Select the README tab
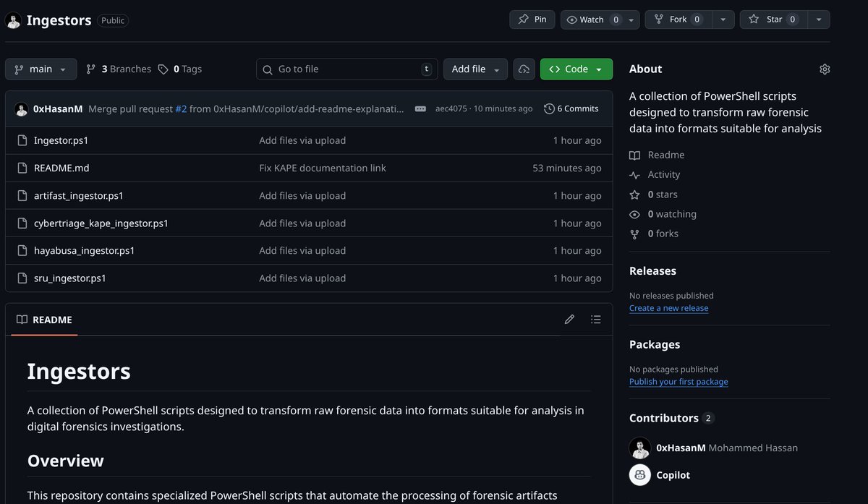The image size is (868, 504). tap(44, 320)
